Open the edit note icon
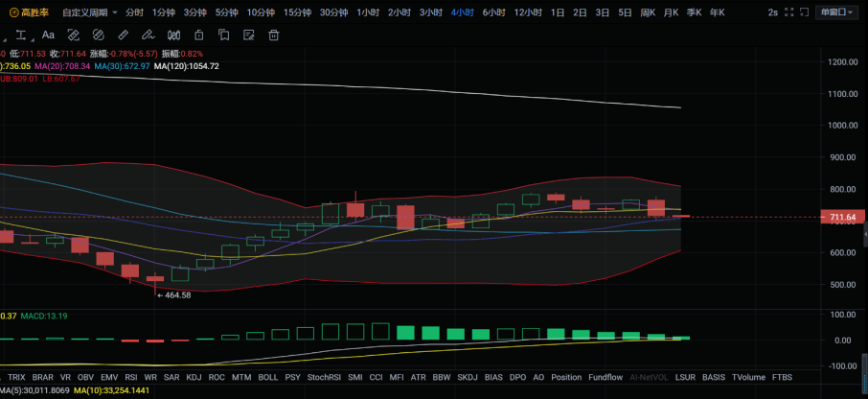This screenshot has height=399, width=868. 249,35
